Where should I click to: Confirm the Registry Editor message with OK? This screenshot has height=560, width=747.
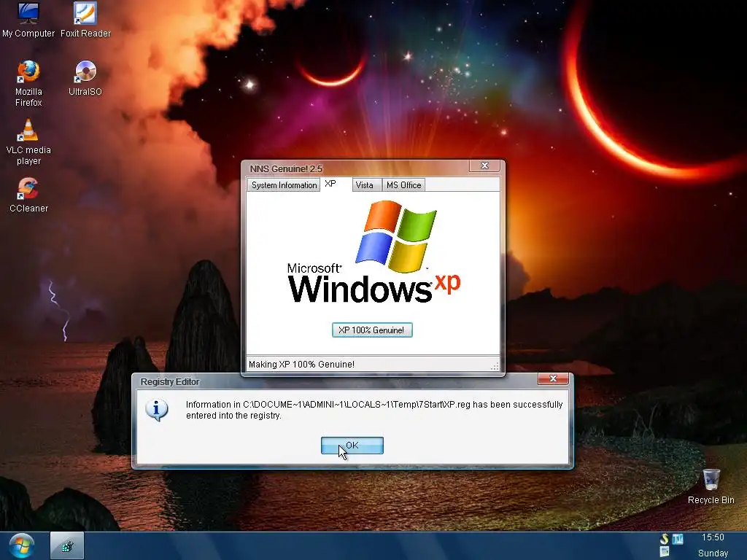point(352,446)
